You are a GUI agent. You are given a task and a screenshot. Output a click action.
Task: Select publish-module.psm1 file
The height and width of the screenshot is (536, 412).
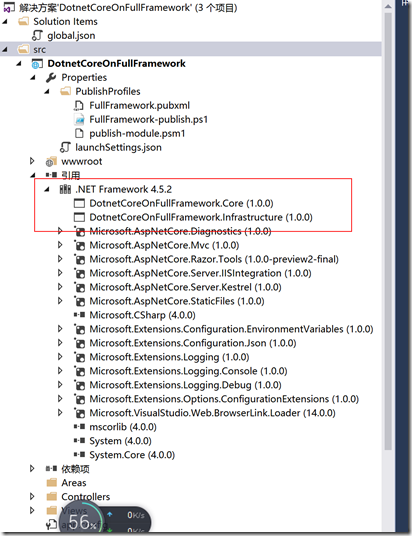tap(137, 134)
